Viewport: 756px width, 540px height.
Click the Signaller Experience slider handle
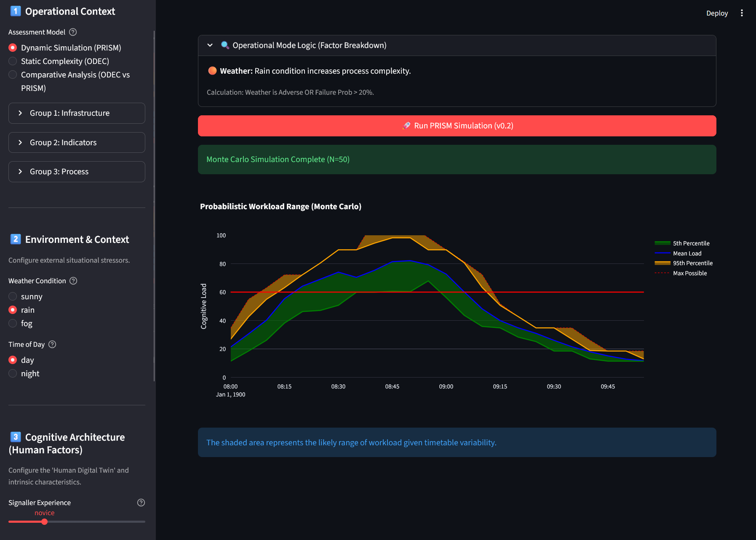pos(44,521)
